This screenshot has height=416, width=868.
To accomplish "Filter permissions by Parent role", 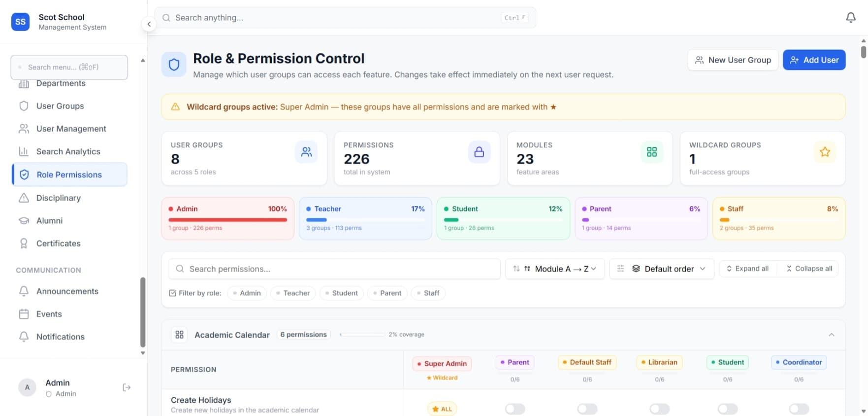I will 387,293.
